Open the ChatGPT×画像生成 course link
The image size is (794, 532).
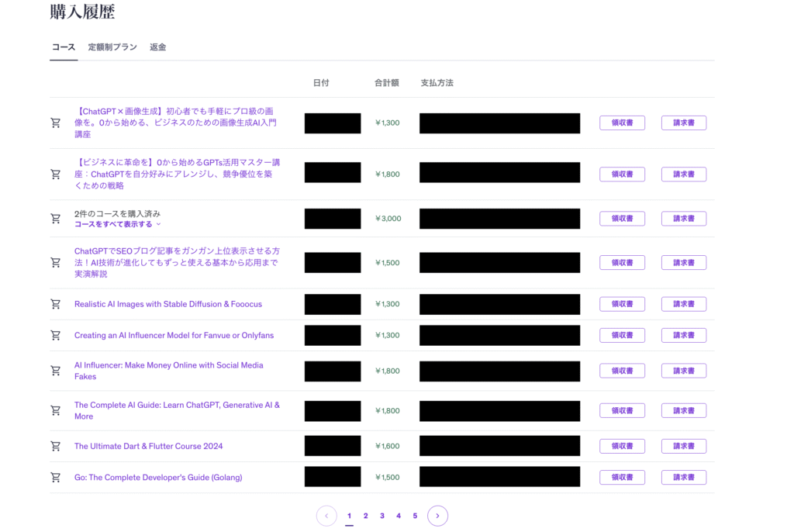pos(177,123)
